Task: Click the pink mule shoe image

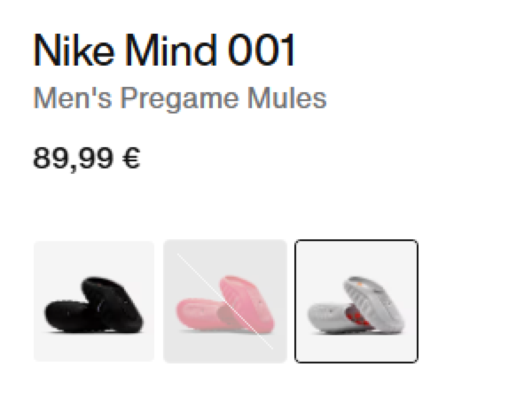Action: [225, 304]
